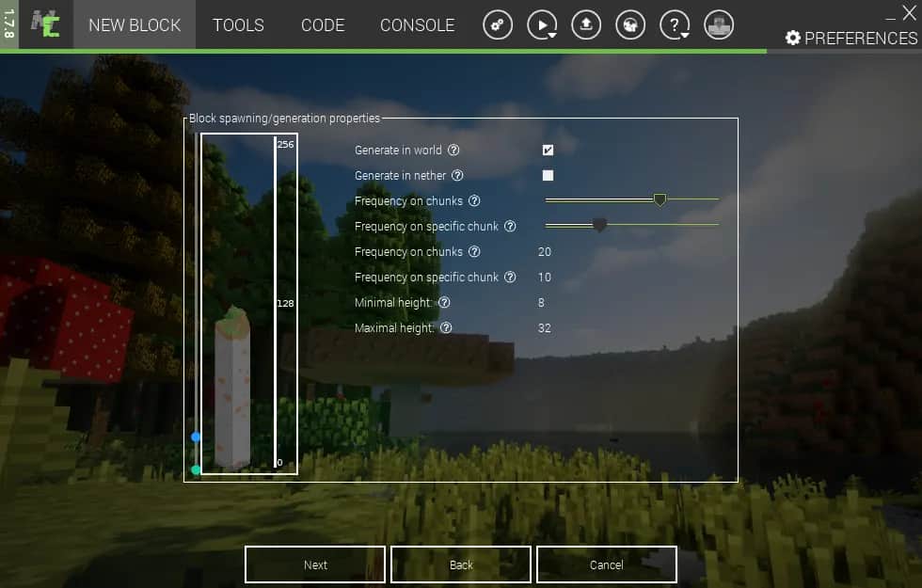Click the gears build icon in toolbar
The width and height of the screenshot is (922, 588).
click(x=498, y=25)
